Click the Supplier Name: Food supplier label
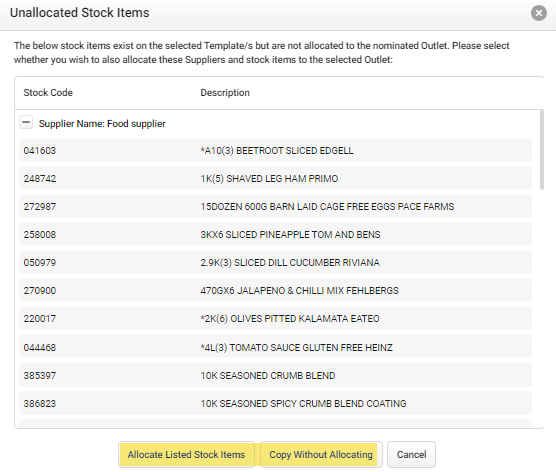This screenshot has height=472, width=556. 102,123
